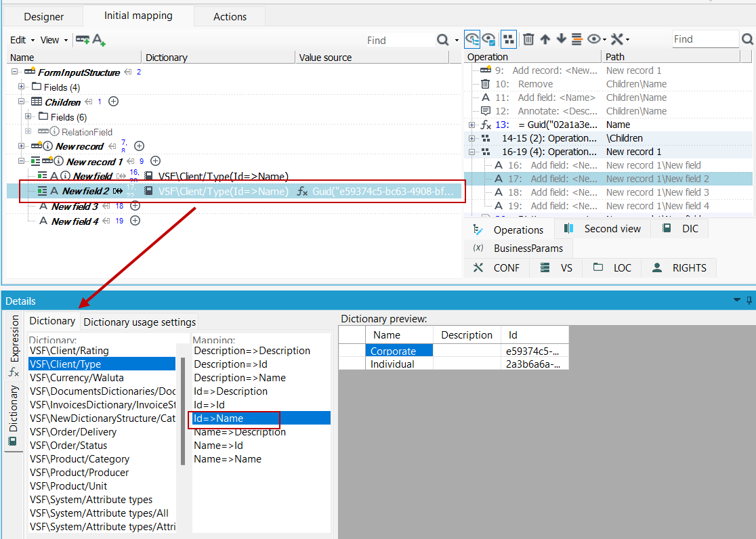Screen dimensions: 756x539
Task: Move operation up with the up arrow
Action: (545, 39)
